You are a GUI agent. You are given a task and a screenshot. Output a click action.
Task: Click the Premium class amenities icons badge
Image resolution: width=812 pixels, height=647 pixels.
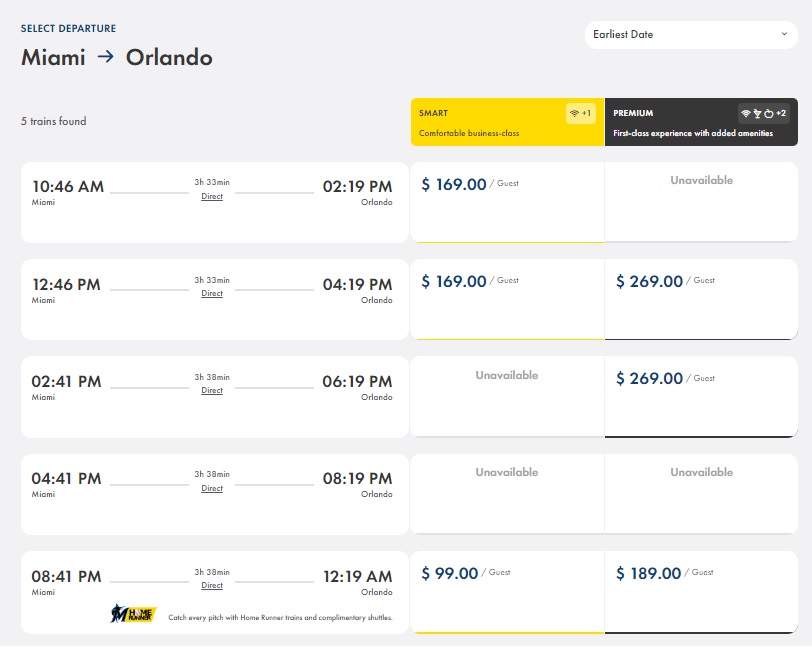point(763,113)
